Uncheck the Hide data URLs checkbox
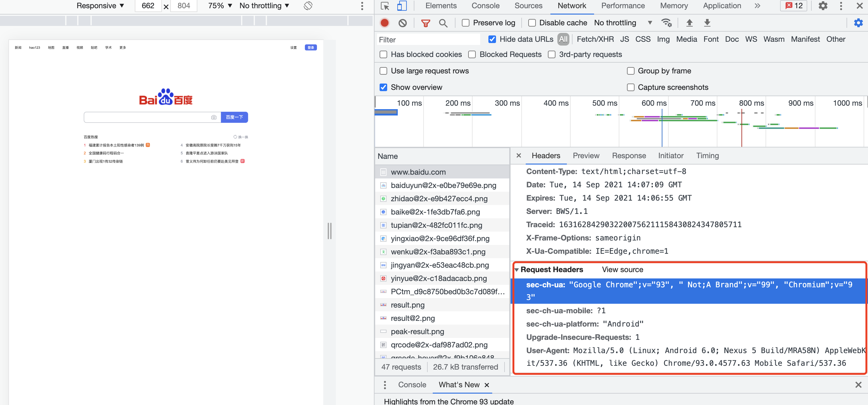The height and width of the screenshot is (405, 868). pyautogui.click(x=492, y=40)
